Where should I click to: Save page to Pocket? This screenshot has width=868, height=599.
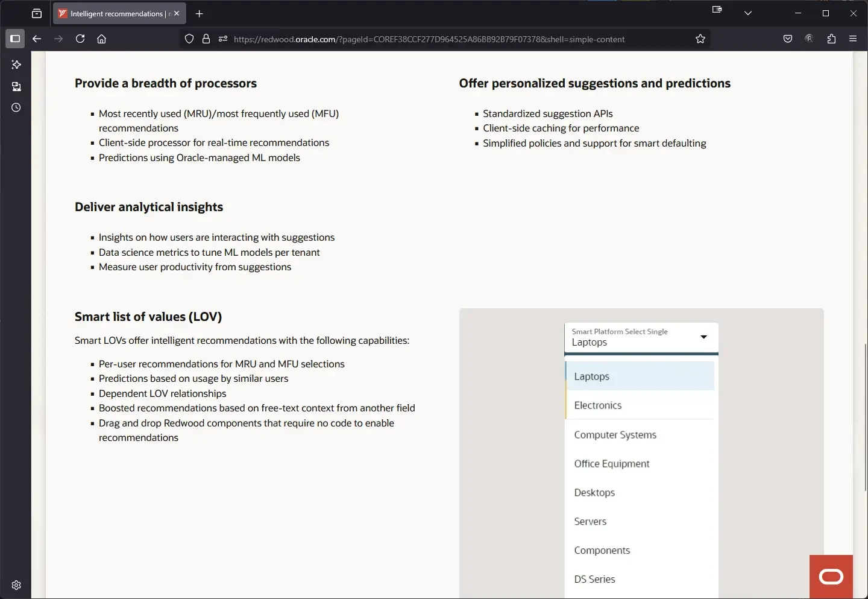coord(788,39)
